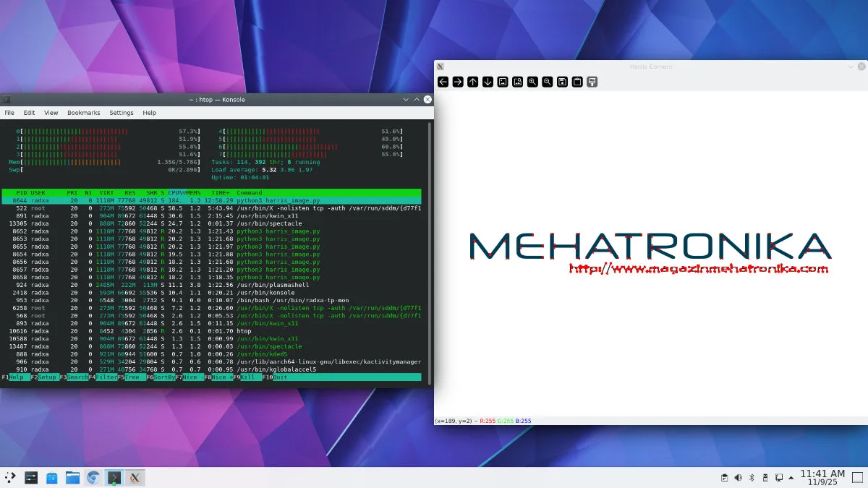868x488 pixels.
Task: Click the zoom out magnifier icon
Action: (x=548, y=82)
